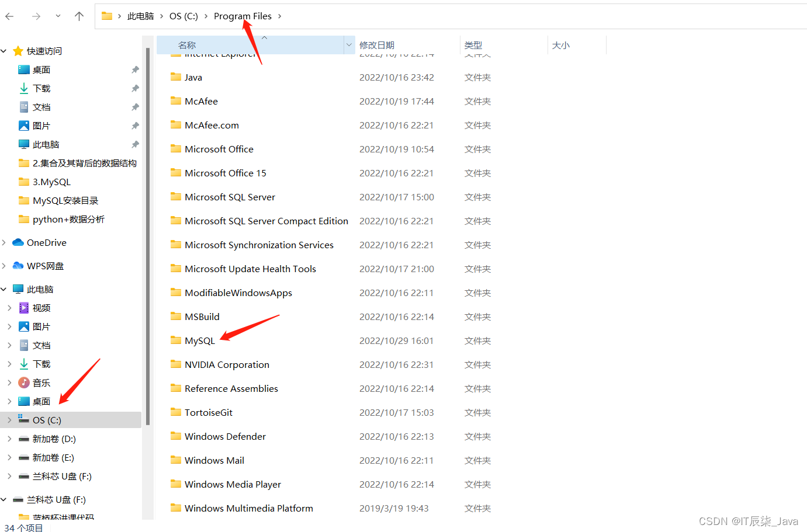Sort by the 大小 column header
The width and height of the screenshot is (807, 532).
pos(561,45)
